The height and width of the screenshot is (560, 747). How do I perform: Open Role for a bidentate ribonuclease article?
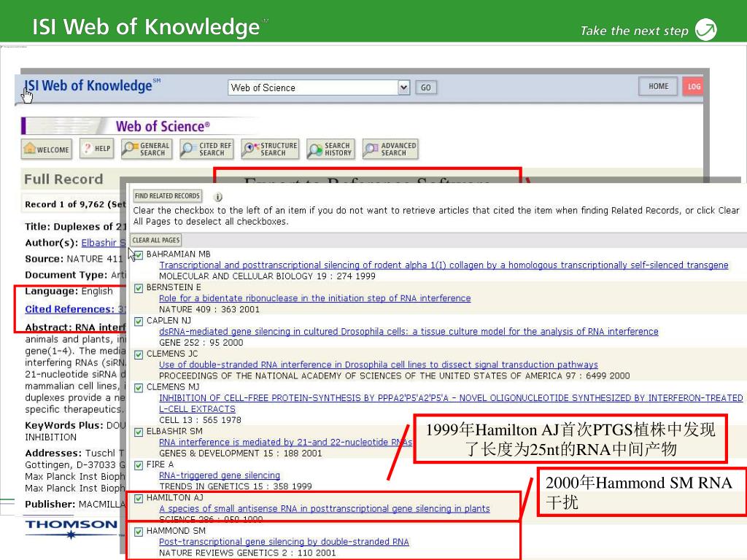coord(315,298)
